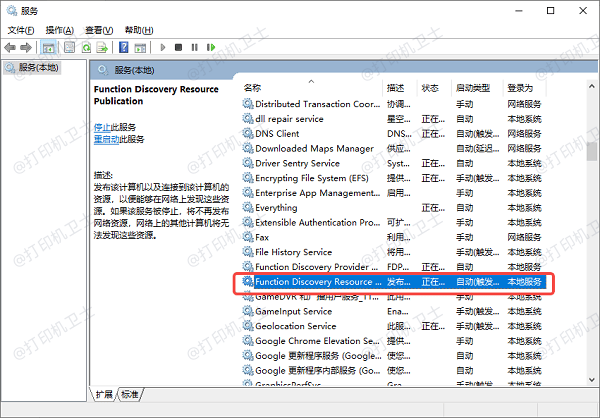Click gear icon beside File History Service
The height and width of the screenshot is (418, 600).
[x=248, y=252]
